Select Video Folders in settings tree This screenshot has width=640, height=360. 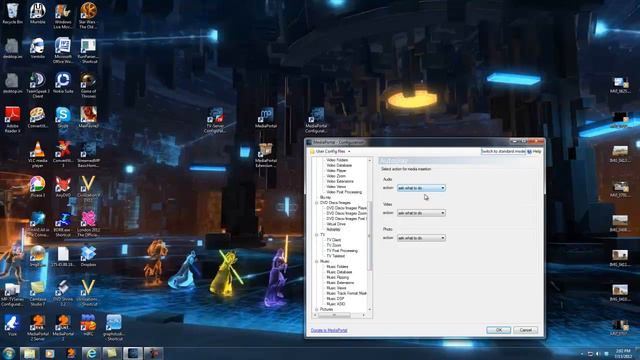(337, 160)
